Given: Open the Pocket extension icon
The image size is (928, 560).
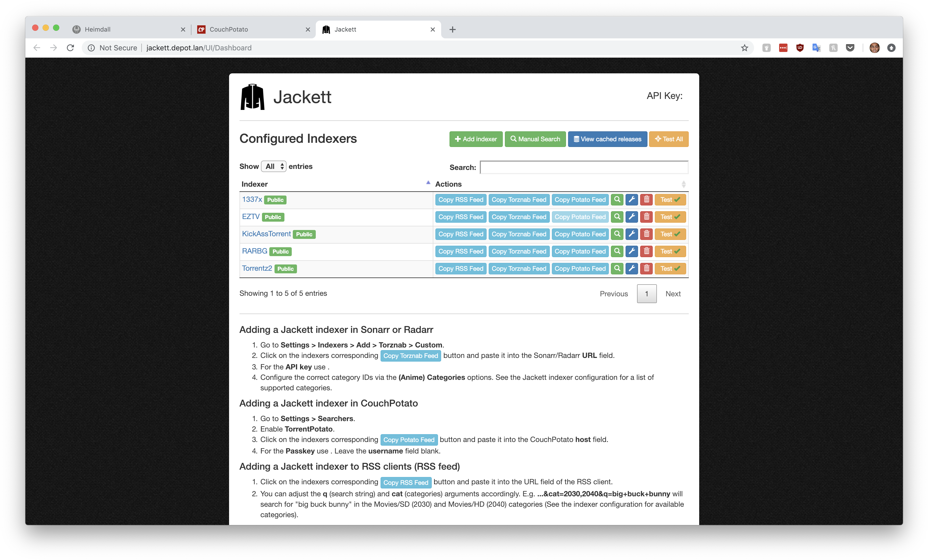Looking at the screenshot, I should coord(850,48).
